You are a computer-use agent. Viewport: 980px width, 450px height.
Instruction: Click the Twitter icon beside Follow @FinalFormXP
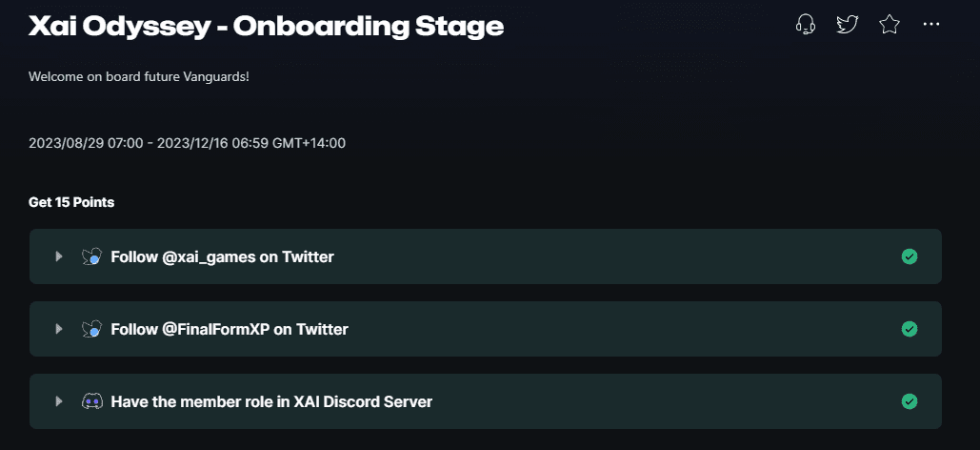(x=91, y=329)
